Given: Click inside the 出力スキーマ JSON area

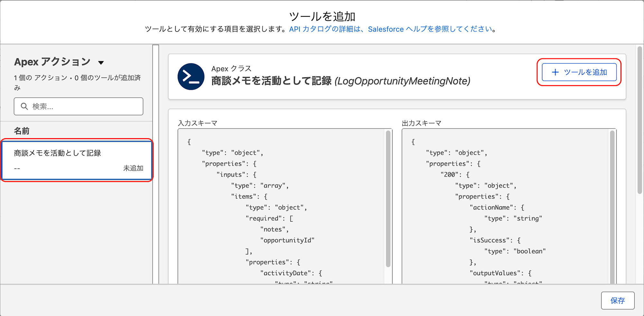Looking at the screenshot, I should pyautogui.click(x=506, y=206).
